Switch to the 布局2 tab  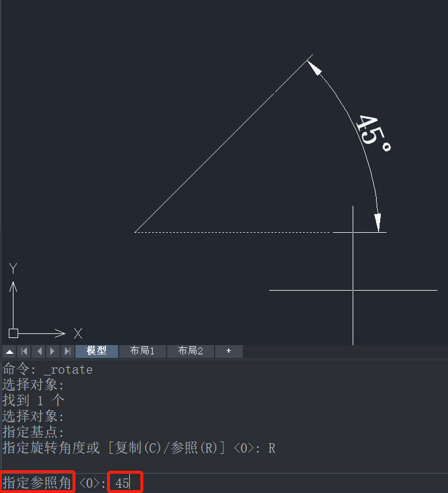click(191, 351)
